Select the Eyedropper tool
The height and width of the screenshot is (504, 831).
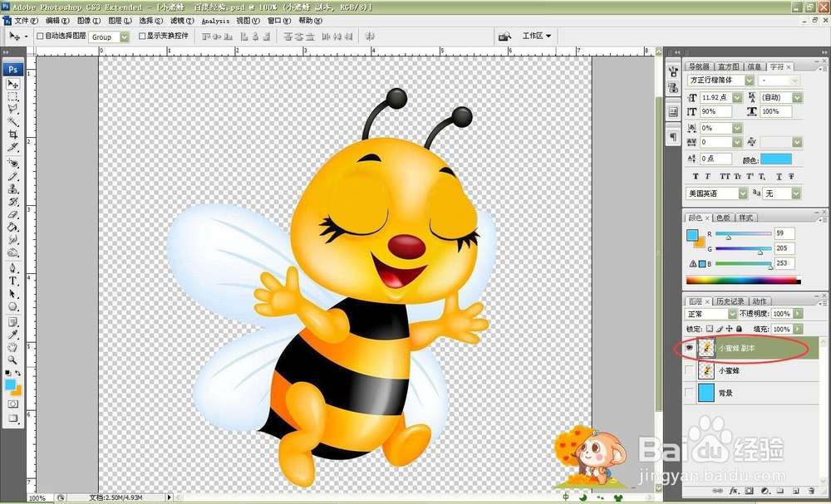(12, 335)
